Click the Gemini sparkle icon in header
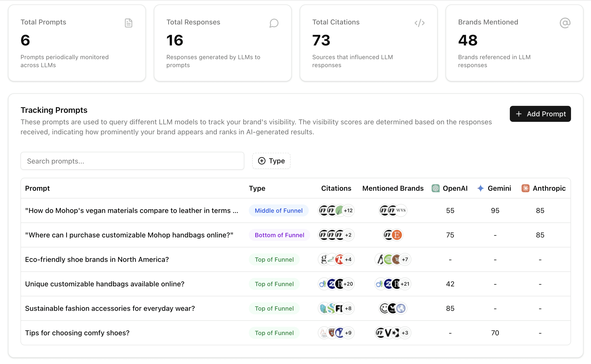This screenshot has height=364, width=591. pyautogui.click(x=480, y=188)
